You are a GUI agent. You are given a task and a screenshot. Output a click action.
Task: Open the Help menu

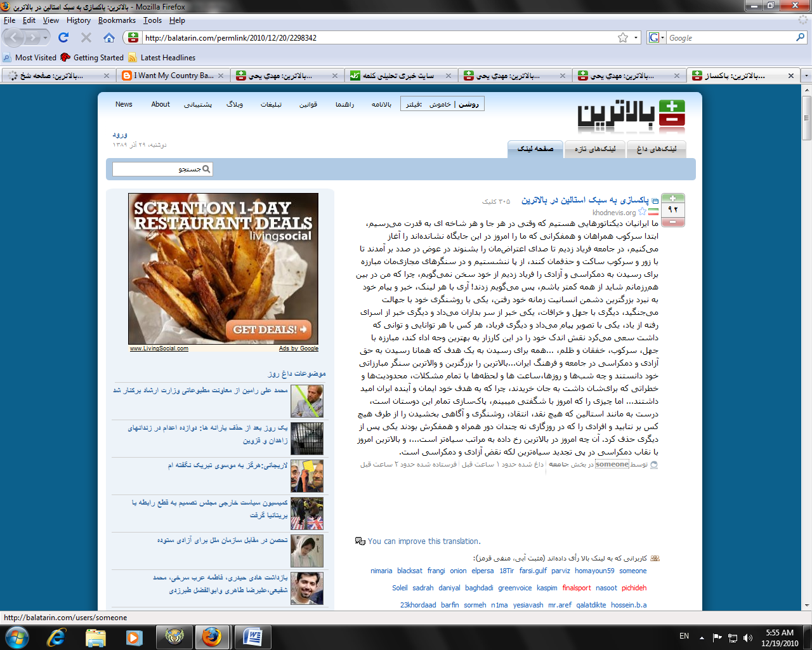(177, 20)
